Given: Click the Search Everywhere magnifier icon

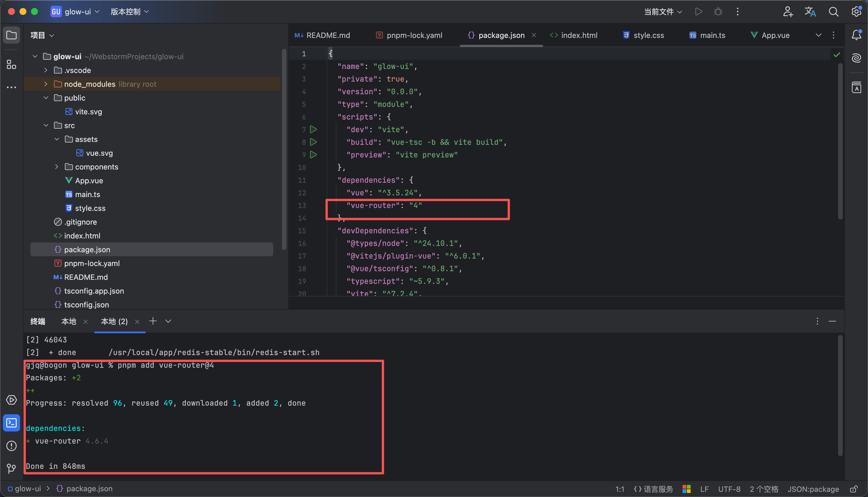Looking at the screenshot, I should coord(833,11).
